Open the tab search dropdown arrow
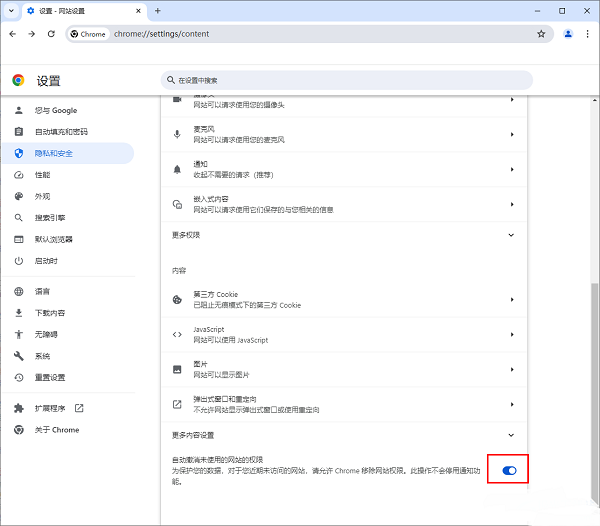Screen dimensions: 600x526 pos(11,11)
